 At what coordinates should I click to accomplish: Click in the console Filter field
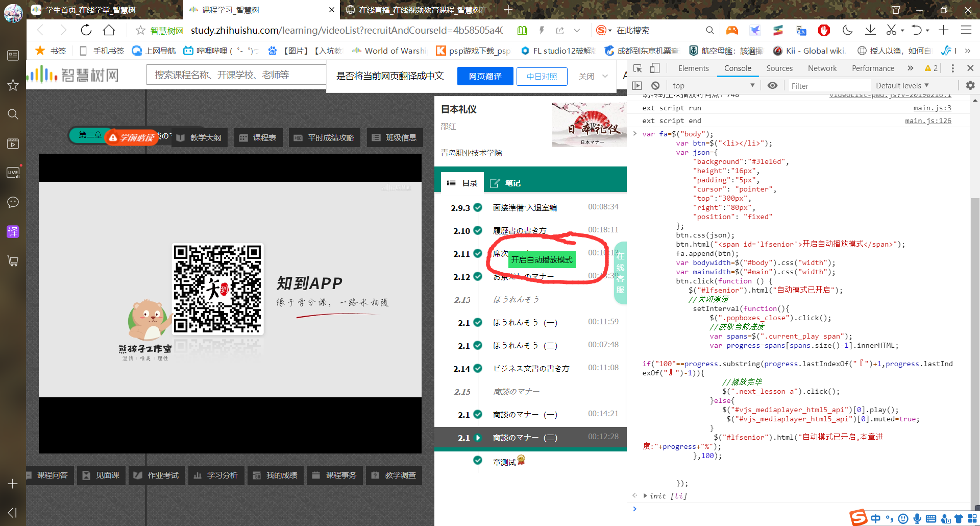point(829,86)
